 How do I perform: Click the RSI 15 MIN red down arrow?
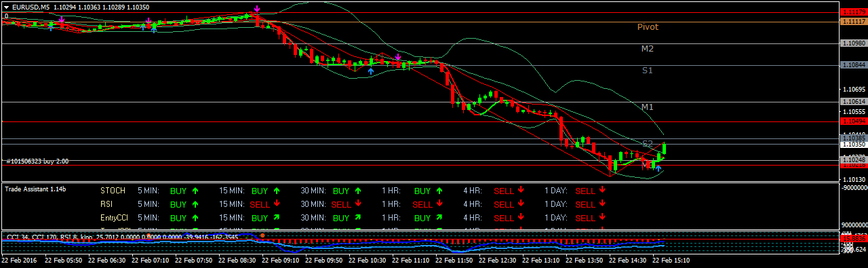[277, 204]
